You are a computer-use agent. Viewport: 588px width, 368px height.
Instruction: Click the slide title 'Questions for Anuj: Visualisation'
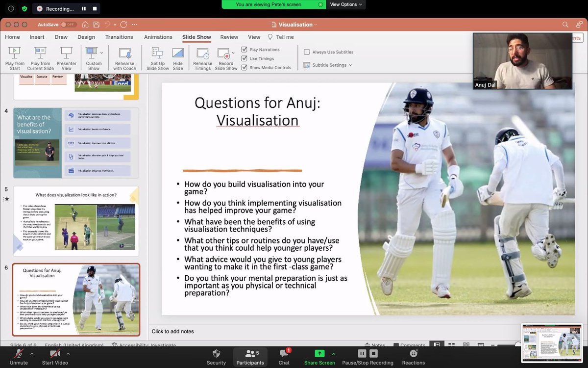pos(257,111)
